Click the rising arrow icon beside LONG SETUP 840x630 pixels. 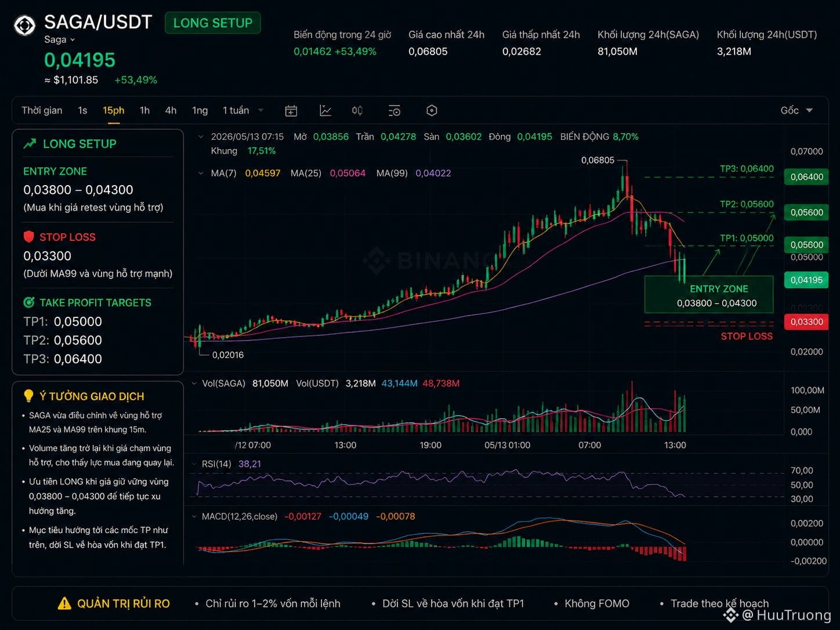tap(30, 143)
